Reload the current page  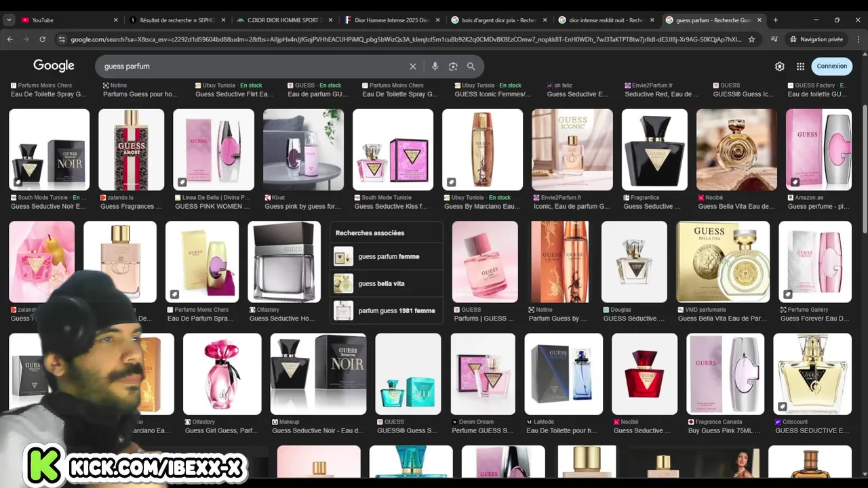tap(42, 39)
